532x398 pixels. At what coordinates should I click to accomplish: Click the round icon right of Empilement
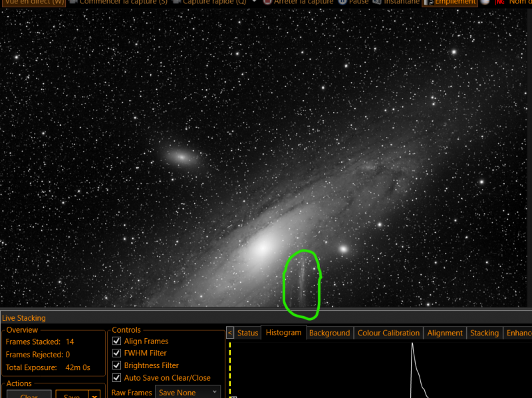point(485,2)
